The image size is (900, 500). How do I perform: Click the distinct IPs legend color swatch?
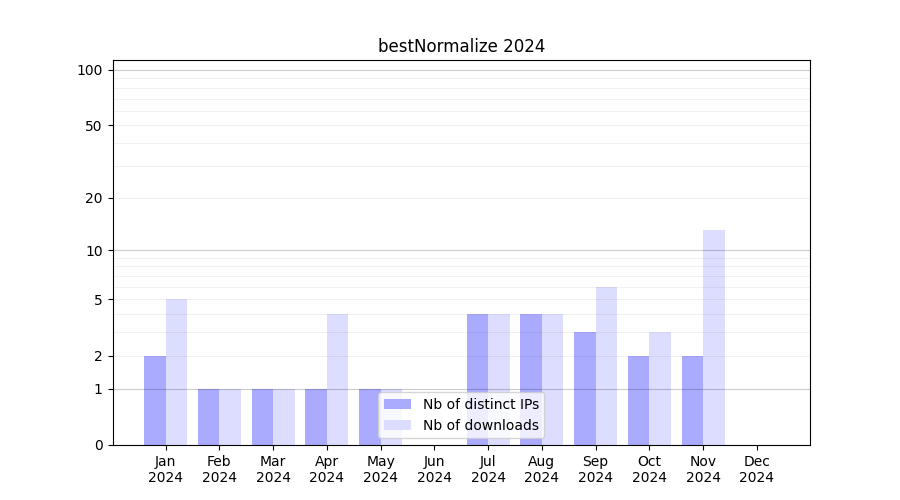click(x=397, y=404)
